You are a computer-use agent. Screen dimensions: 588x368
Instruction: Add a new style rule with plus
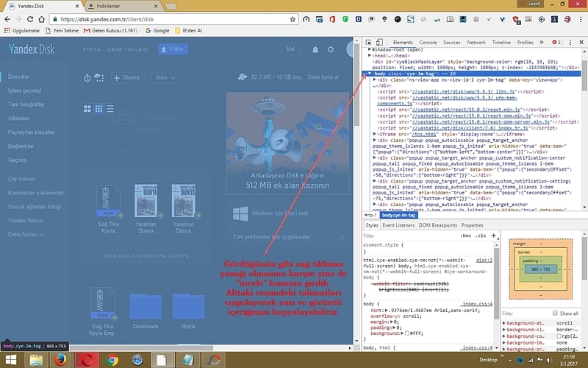coord(493,236)
